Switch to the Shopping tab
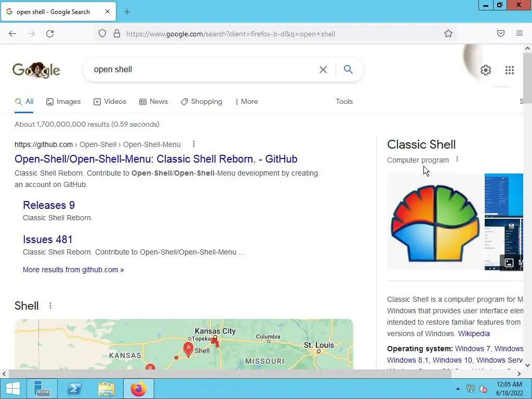The height and width of the screenshot is (399, 532). coord(202,101)
